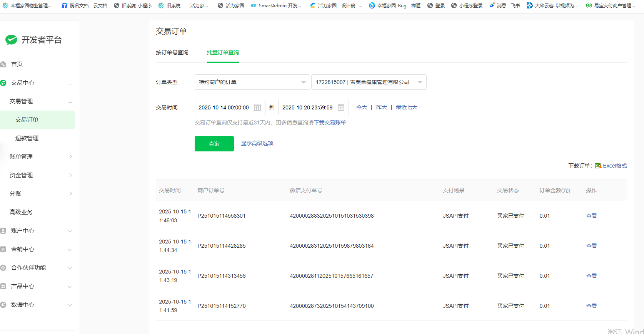Click the 交易中心 green icon
This screenshot has width=644, height=334.
3,83
